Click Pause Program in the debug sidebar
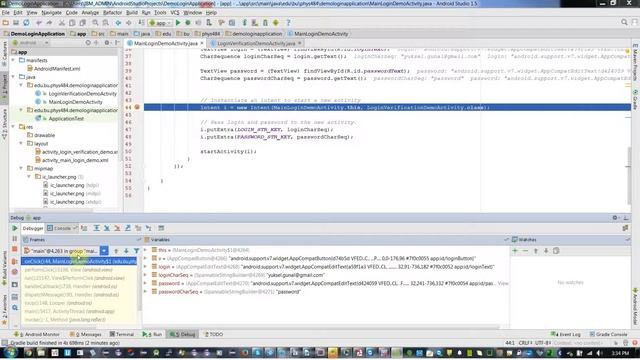The width and height of the screenshot is (640, 360). click(15, 239)
